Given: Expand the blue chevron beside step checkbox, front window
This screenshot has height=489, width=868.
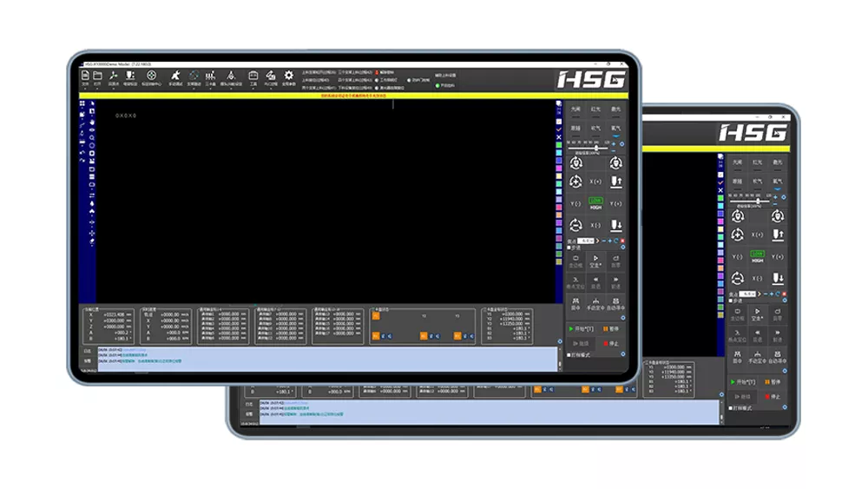Looking at the screenshot, I should [x=622, y=248].
